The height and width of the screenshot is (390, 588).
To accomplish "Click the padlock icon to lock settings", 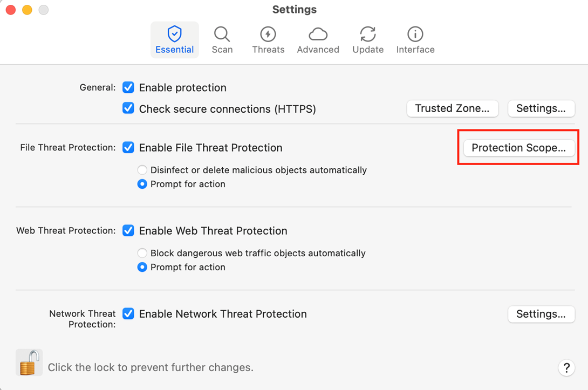I will pyautogui.click(x=29, y=362).
